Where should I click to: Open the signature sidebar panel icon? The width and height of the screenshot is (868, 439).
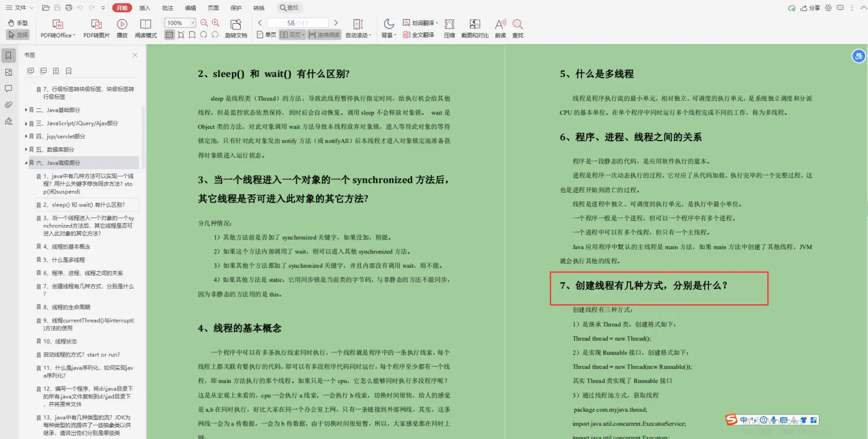pos(8,121)
